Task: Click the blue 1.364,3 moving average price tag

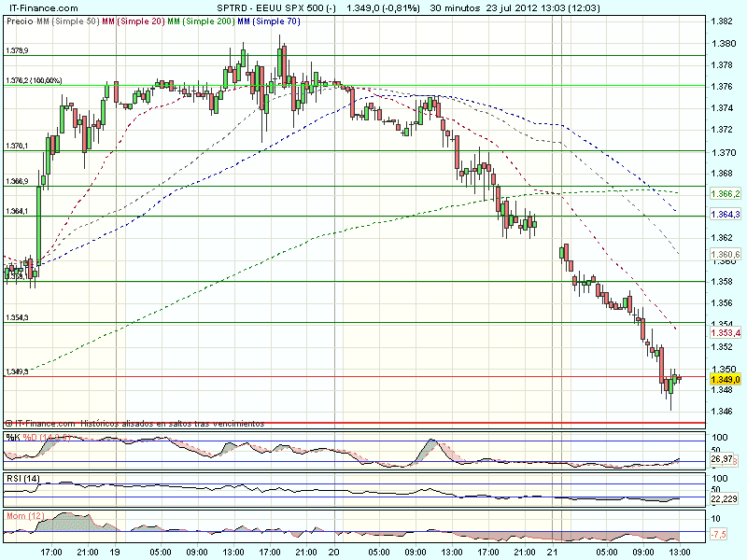Action: click(725, 215)
